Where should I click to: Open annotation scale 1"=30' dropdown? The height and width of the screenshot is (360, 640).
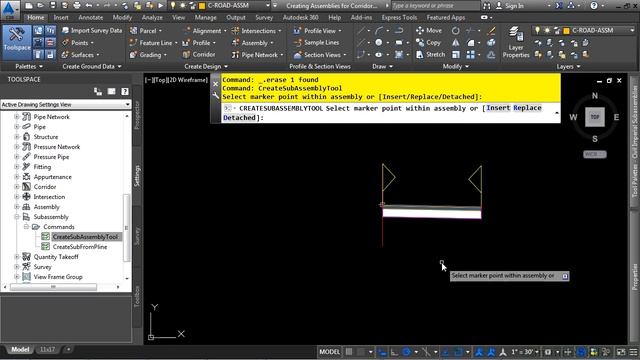tap(525, 352)
